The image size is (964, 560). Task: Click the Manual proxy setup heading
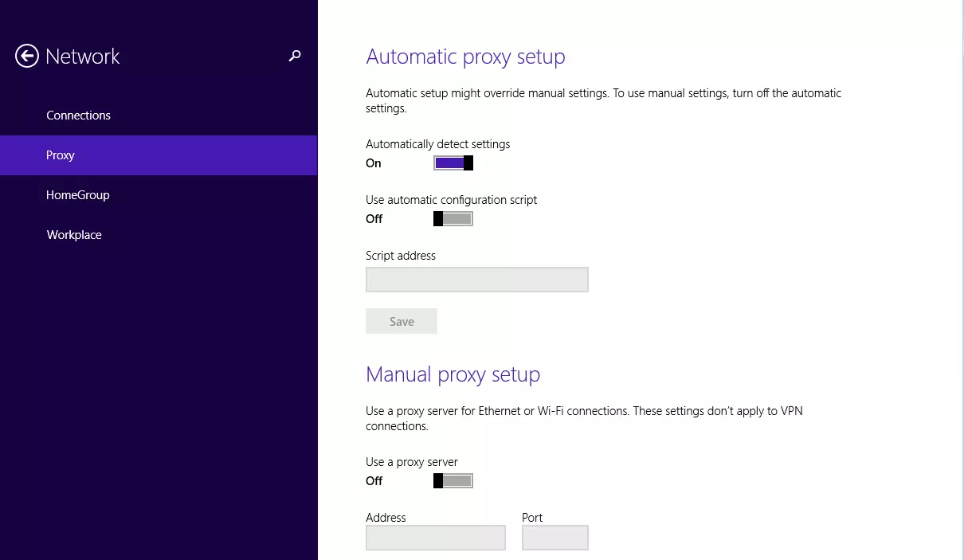pos(453,374)
